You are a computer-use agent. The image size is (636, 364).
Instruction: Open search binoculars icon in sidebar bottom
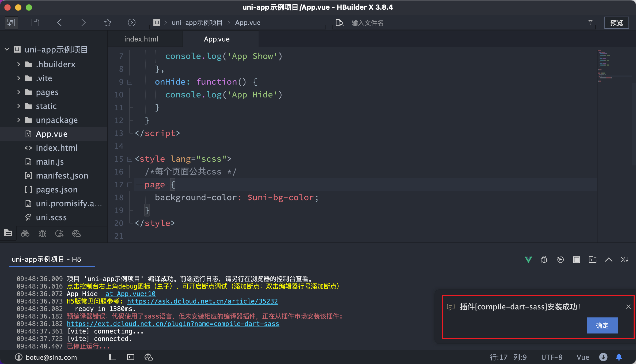coord(25,234)
